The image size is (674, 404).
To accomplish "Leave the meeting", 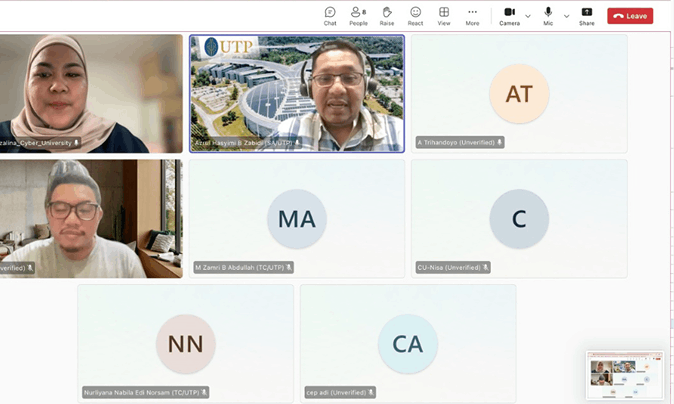I will (x=630, y=16).
